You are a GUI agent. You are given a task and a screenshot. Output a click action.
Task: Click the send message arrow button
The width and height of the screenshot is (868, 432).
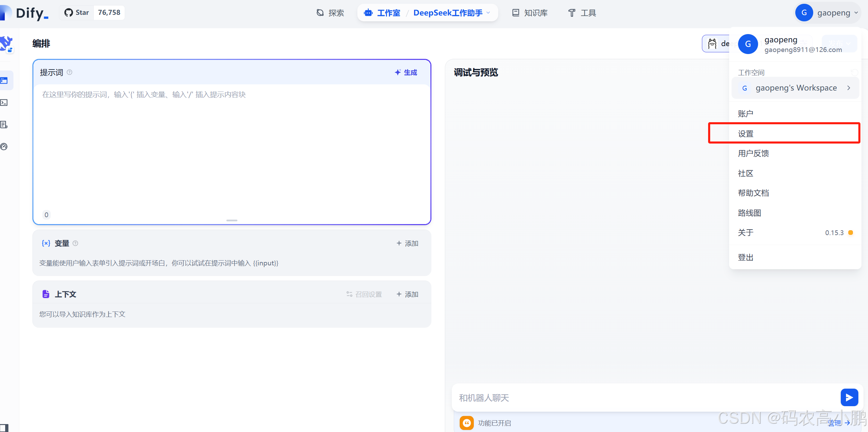[849, 398]
